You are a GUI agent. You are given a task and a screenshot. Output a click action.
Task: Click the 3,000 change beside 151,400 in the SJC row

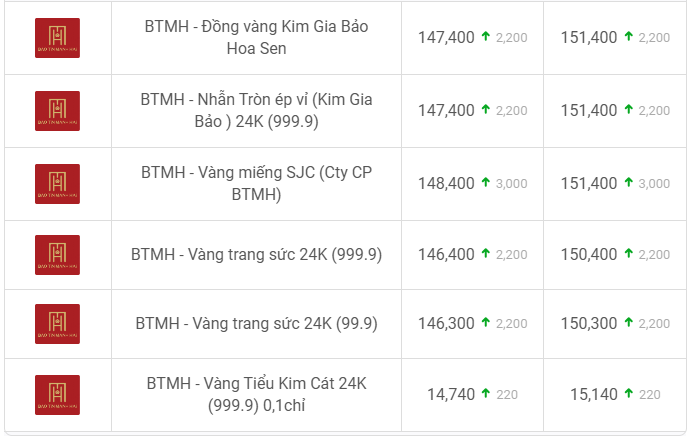pos(654,183)
